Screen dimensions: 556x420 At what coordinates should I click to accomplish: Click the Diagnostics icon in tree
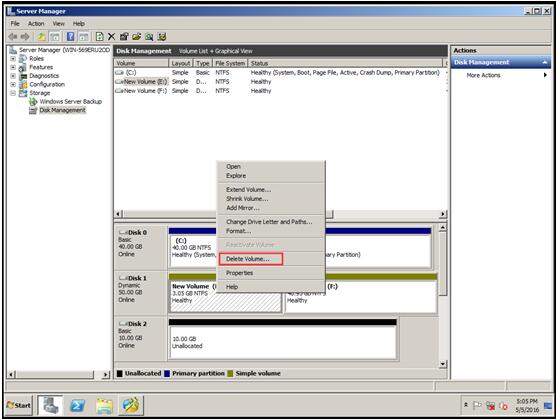tap(23, 76)
